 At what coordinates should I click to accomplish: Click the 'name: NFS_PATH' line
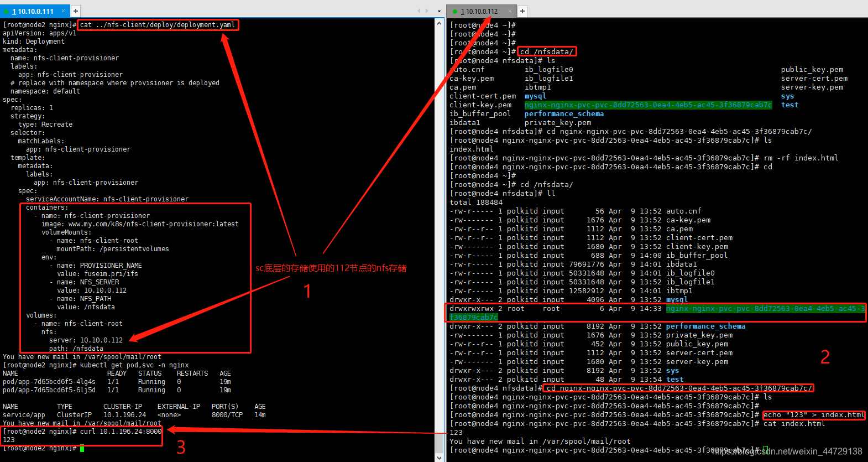[84, 299]
